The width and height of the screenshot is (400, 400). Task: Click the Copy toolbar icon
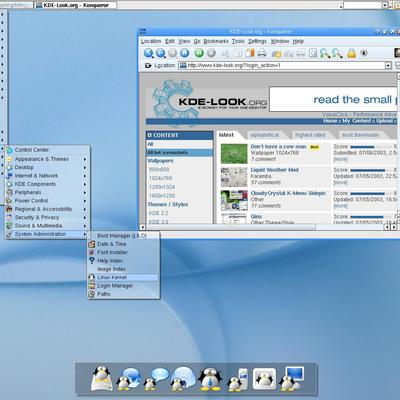(238, 53)
